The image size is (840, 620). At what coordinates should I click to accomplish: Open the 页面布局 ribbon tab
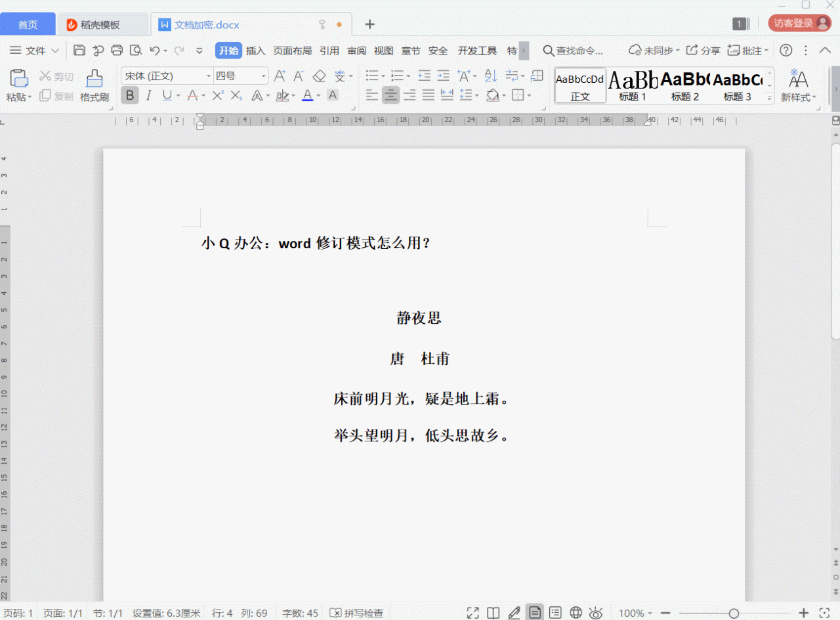[x=292, y=51]
